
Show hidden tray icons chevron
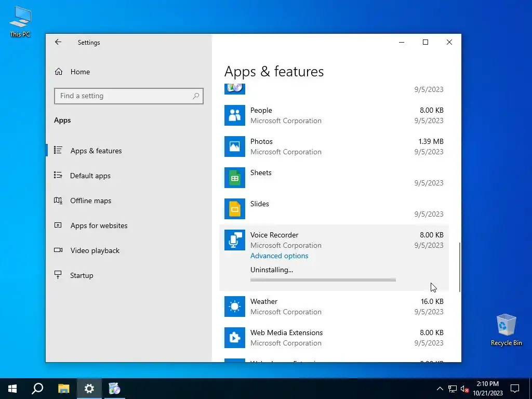(440, 389)
